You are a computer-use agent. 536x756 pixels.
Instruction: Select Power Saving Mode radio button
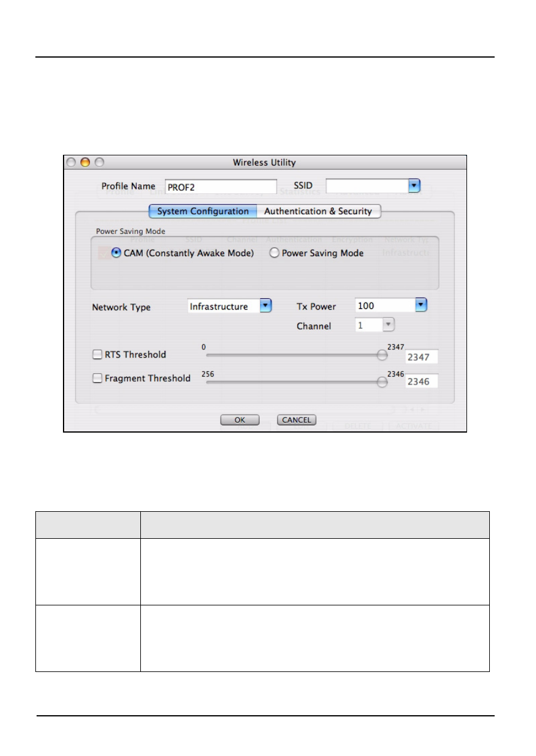(275, 253)
